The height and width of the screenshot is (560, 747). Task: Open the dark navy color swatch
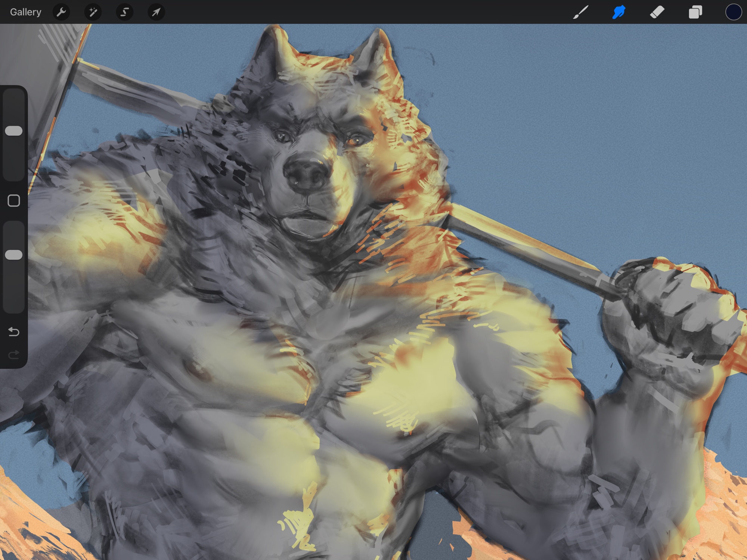(x=733, y=12)
